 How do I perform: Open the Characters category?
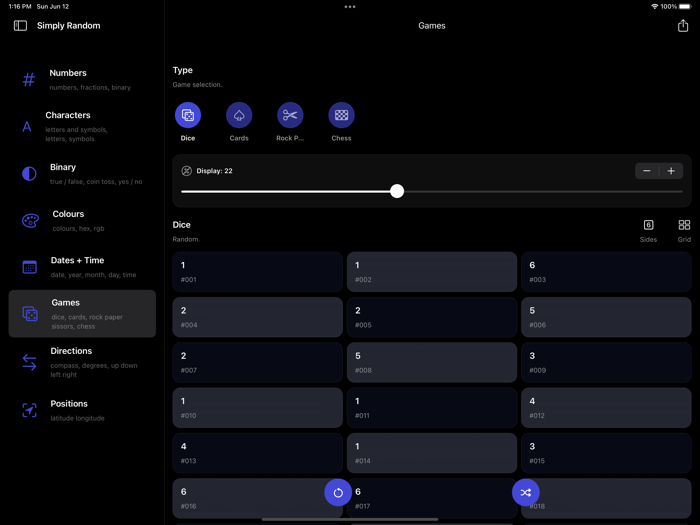click(82, 127)
